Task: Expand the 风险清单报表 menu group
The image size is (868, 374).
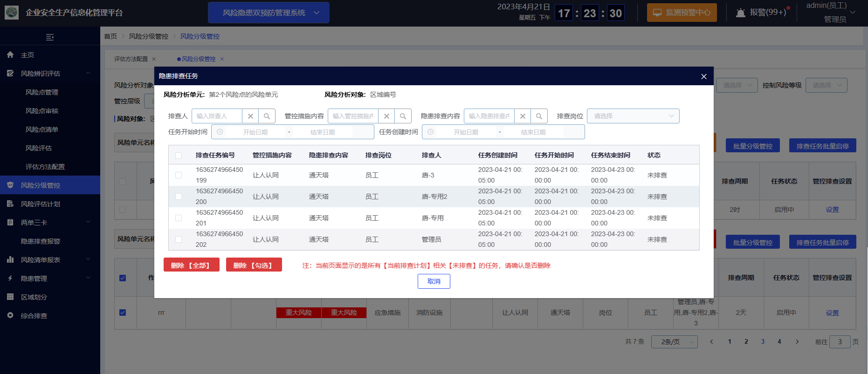Action: 88,259
